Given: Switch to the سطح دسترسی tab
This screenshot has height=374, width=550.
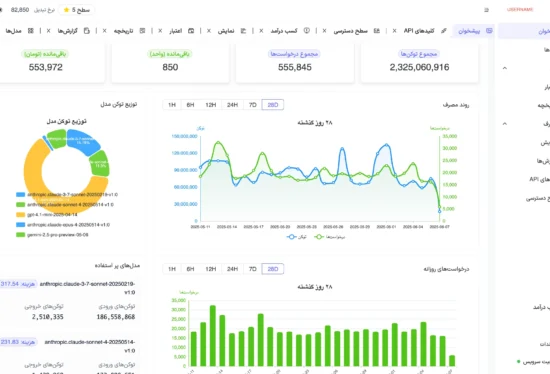Looking at the screenshot, I should (350, 31).
